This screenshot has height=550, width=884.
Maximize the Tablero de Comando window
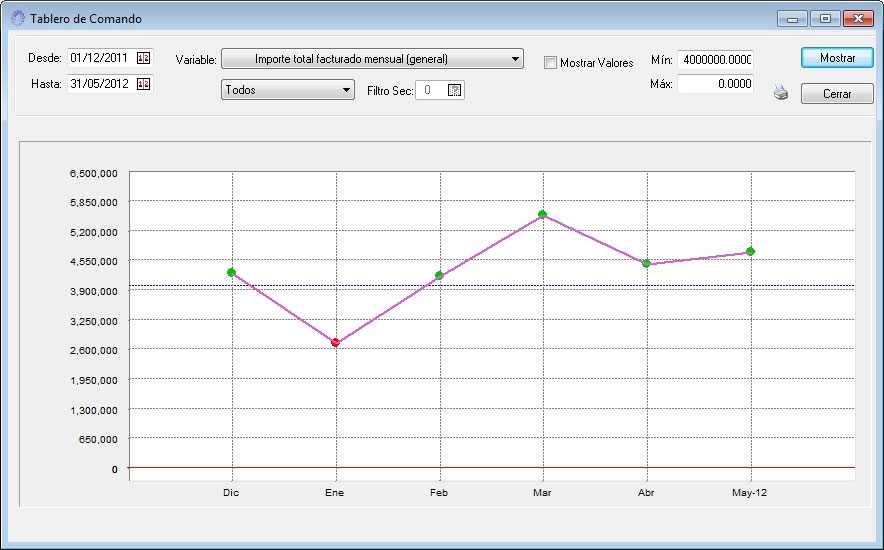coord(825,18)
